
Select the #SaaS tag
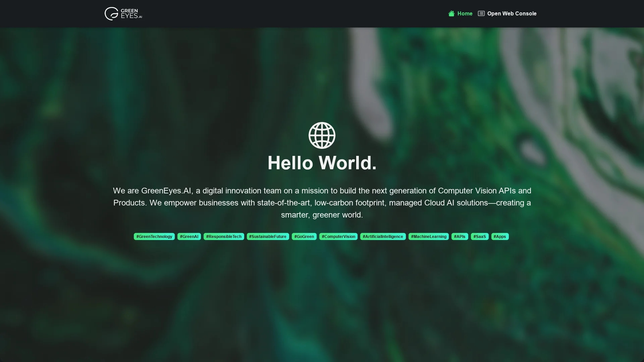(x=480, y=237)
